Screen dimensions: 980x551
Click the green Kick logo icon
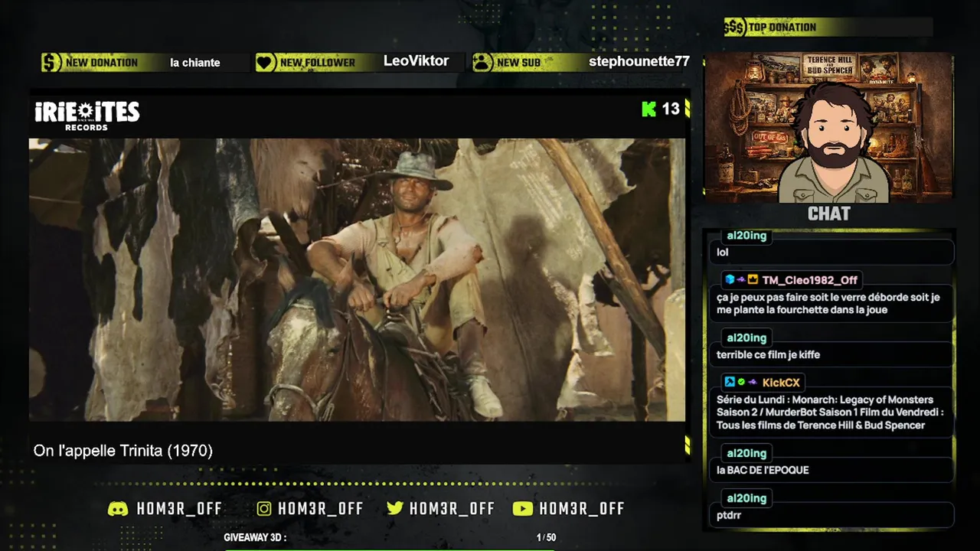[649, 109]
